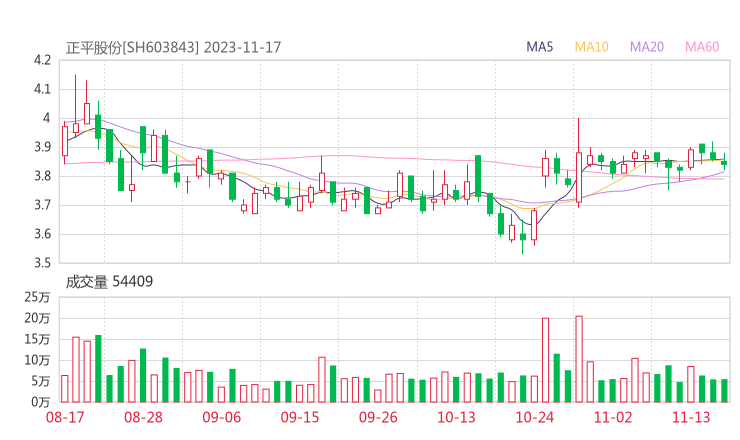Viewport: 740px width, 440px height.
Task: Select the long-wick red candle reaching 4.0 in late October
Action: 579,163
